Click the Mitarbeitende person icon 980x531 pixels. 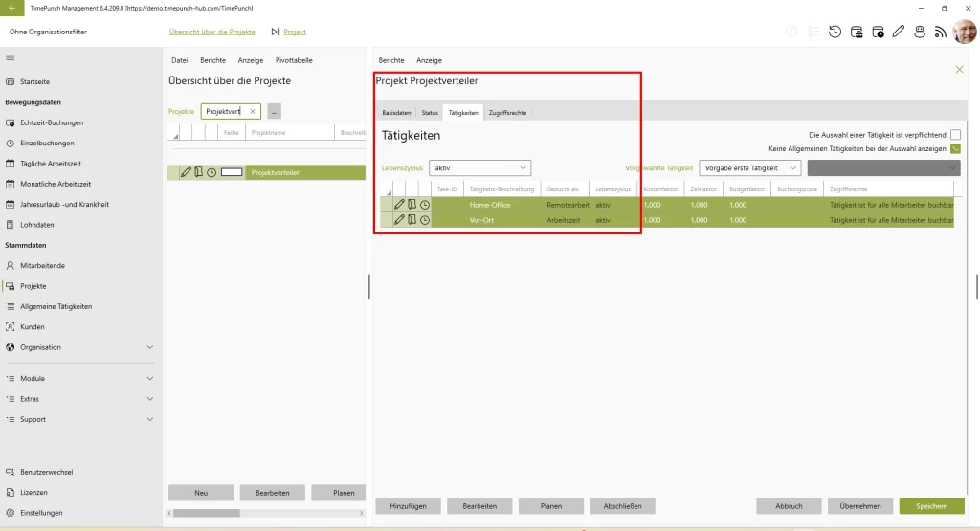click(x=10, y=266)
